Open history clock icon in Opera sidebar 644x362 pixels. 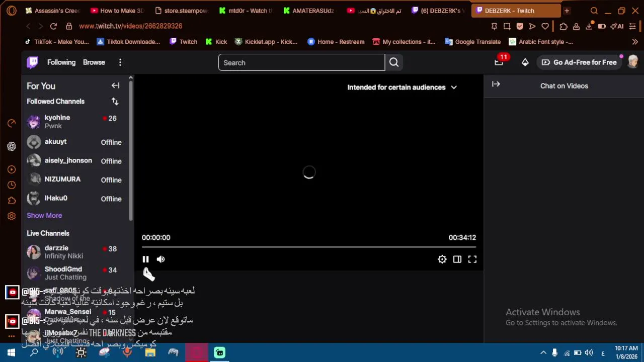[12, 185]
